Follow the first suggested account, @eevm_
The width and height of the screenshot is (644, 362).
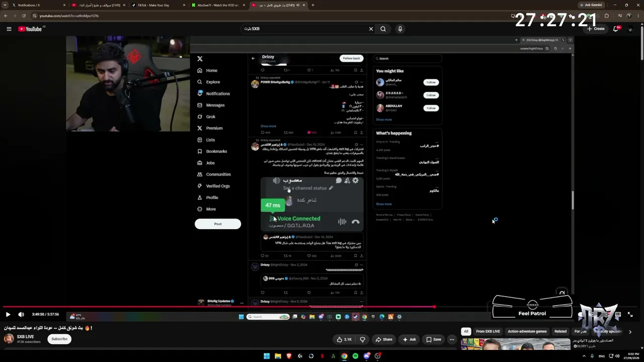[431, 82]
